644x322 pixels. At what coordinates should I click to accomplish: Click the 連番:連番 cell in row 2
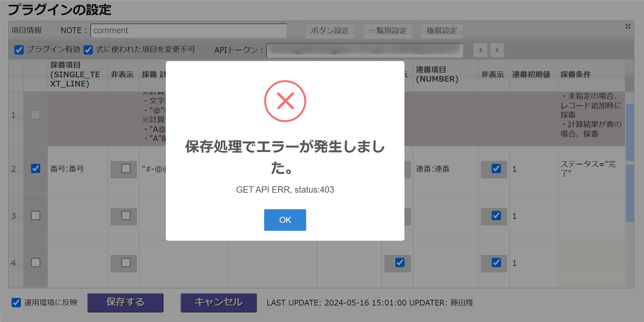(x=445, y=169)
